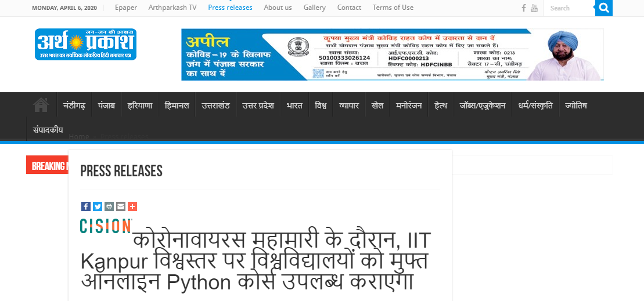
Task: Select जॉब्स/एजुकेशन menu item
Action: [483, 105]
